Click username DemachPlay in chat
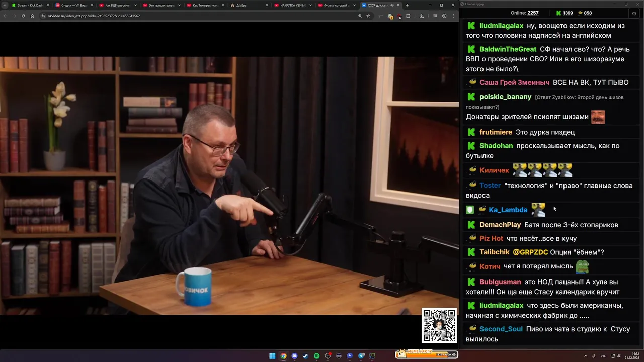The height and width of the screenshot is (362, 644). (500, 225)
